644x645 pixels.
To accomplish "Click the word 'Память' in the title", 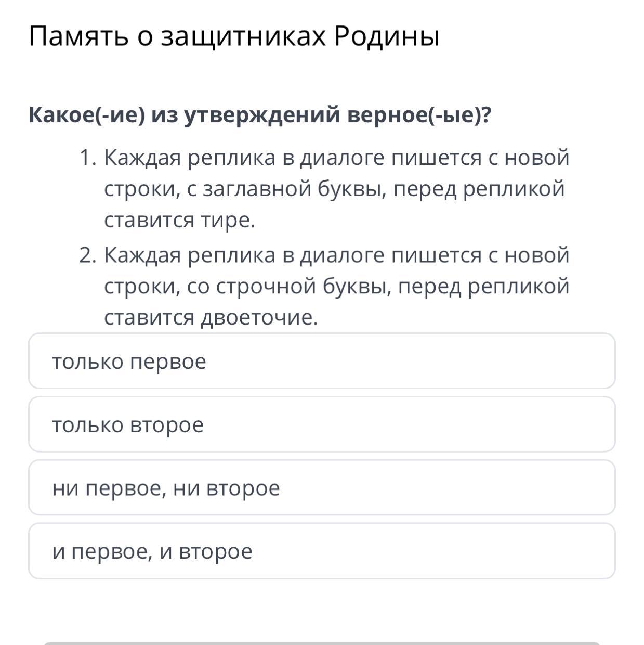I will [x=78, y=36].
